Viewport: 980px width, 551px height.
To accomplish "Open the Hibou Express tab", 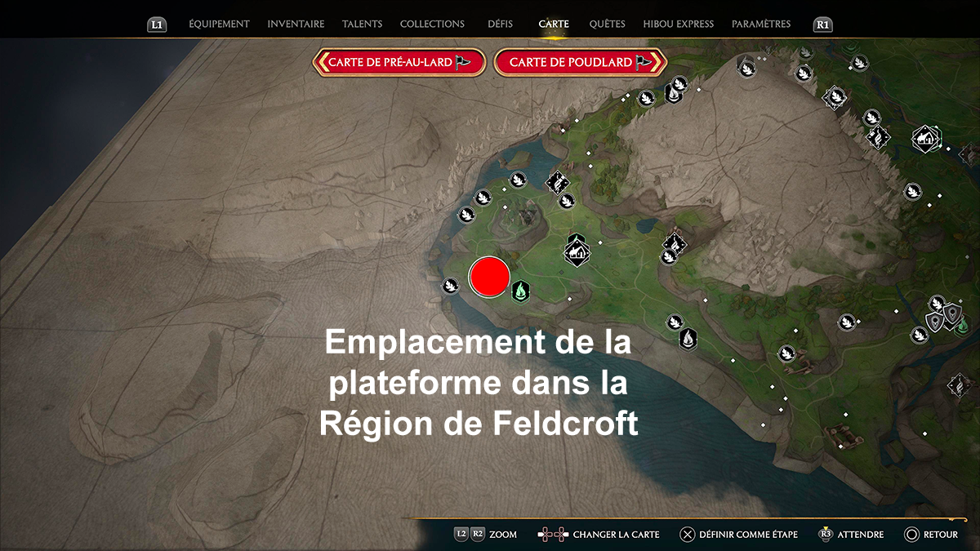I will [678, 24].
